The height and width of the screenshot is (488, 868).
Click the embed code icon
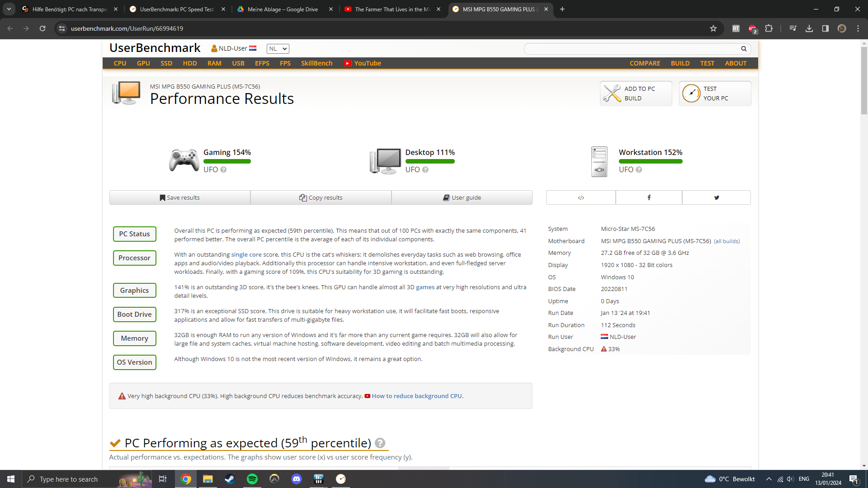click(581, 197)
